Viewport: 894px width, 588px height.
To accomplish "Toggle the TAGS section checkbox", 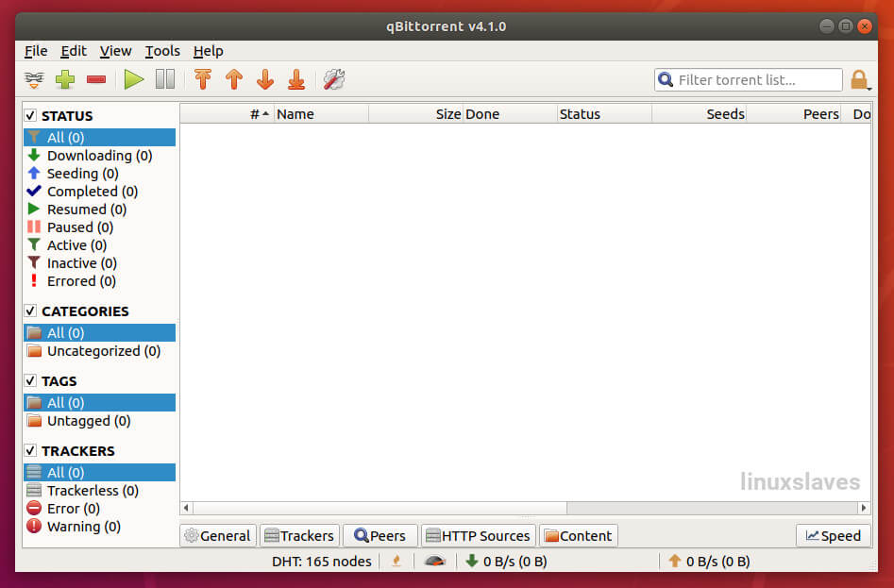I will (31, 380).
